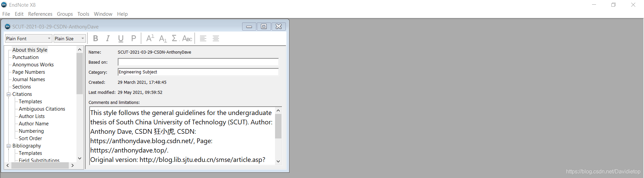Viewport: 644px width, 178px height.
Task: Click the style Name value SCUT-2021-03-29-CSDN-AnthonyDave
Action: (x=154, y=52)
